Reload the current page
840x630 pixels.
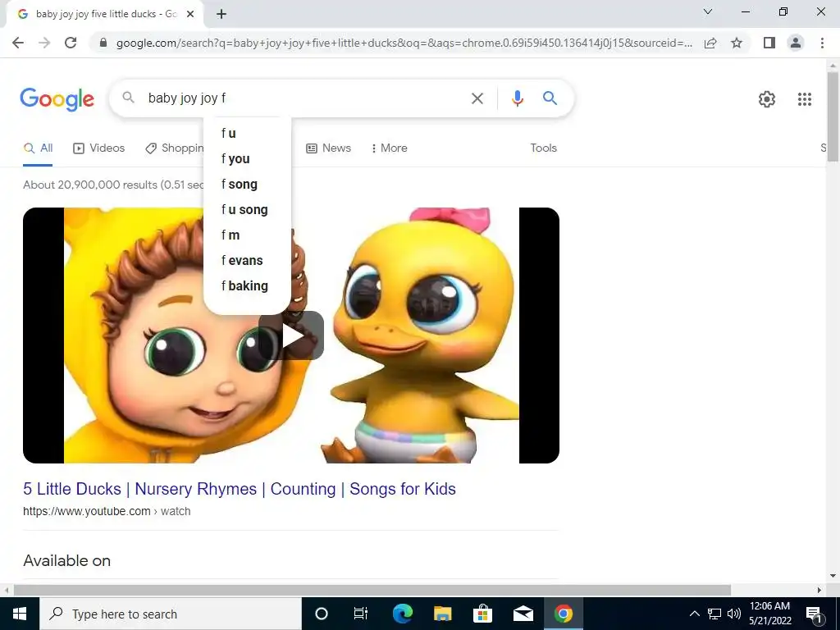71,43
